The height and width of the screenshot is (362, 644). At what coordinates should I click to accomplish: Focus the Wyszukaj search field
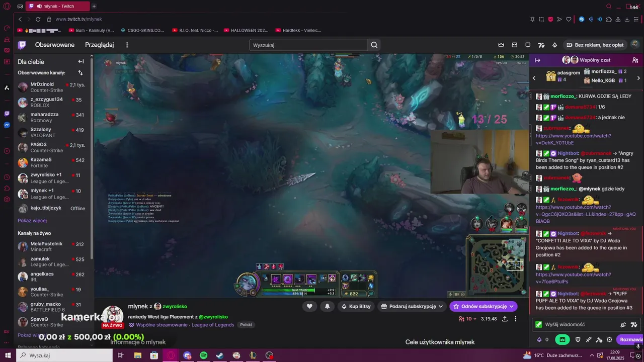pyautogui.click(x=308, y=45)
